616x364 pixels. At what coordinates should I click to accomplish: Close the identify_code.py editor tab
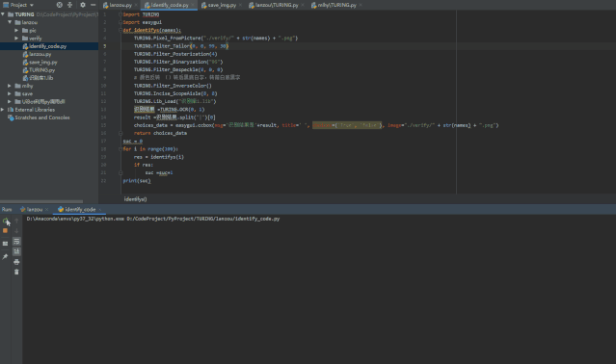[x=193, y=5]
